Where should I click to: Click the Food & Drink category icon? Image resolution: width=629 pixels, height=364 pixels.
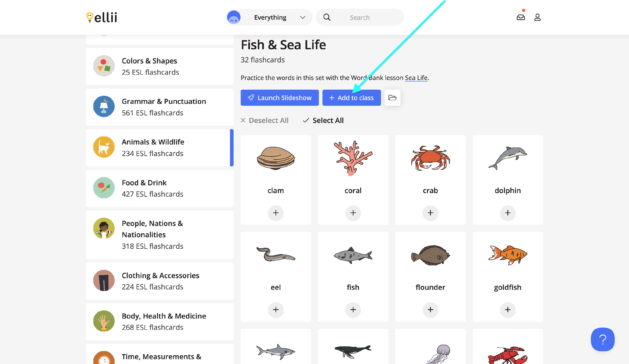point(104,188)
